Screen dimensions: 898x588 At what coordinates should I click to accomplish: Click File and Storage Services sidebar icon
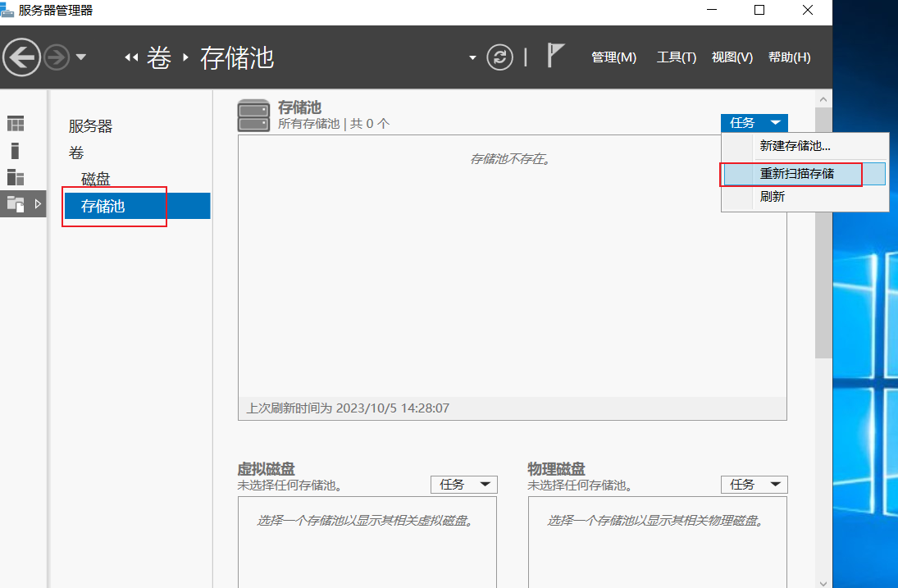click(x=16, y=204)
